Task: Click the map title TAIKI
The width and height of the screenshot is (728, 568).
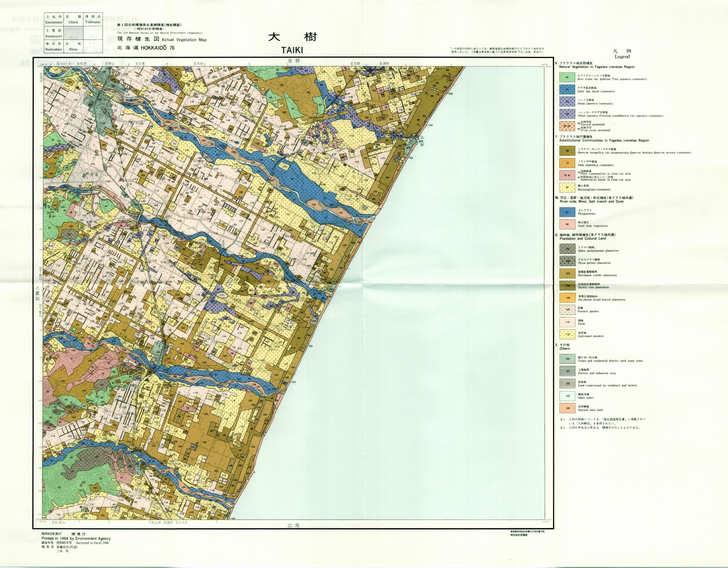Action: pos(292,50)
